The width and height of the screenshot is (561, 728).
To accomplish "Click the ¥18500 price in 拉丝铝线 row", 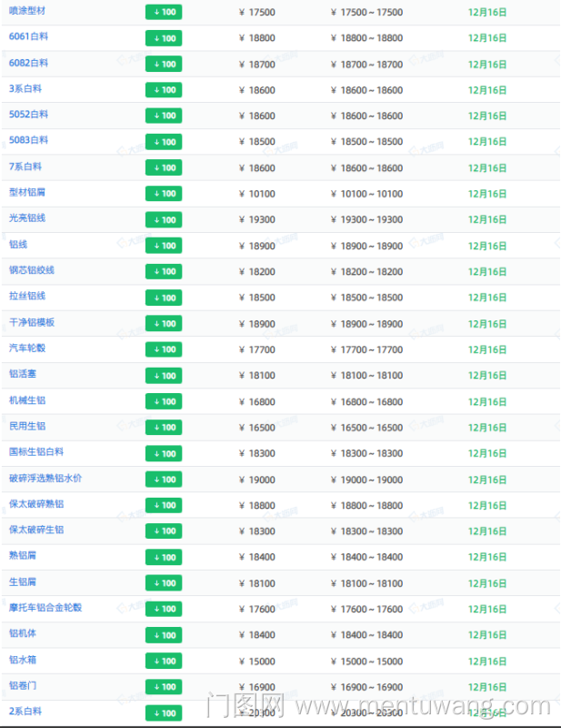I will click(256, 298).
